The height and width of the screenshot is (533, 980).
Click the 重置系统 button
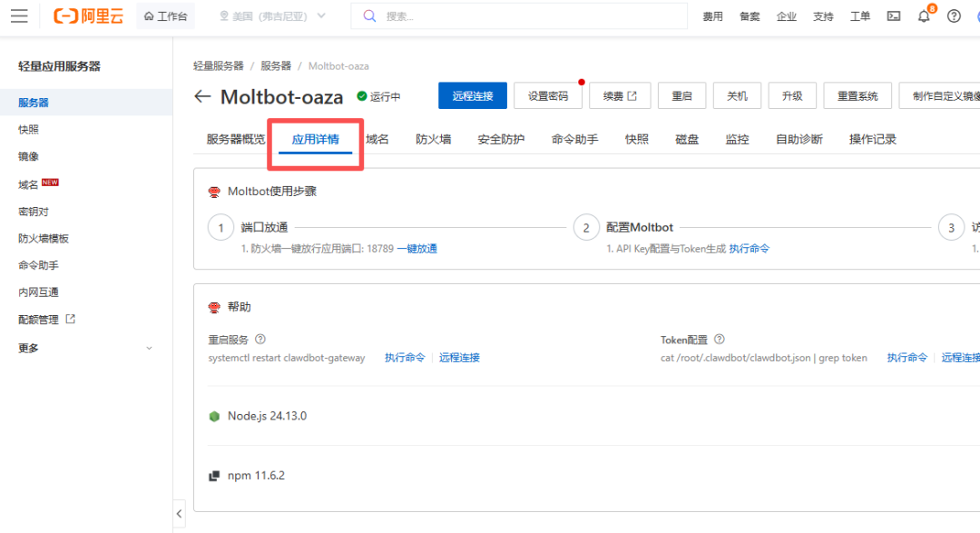pos(857,95)
